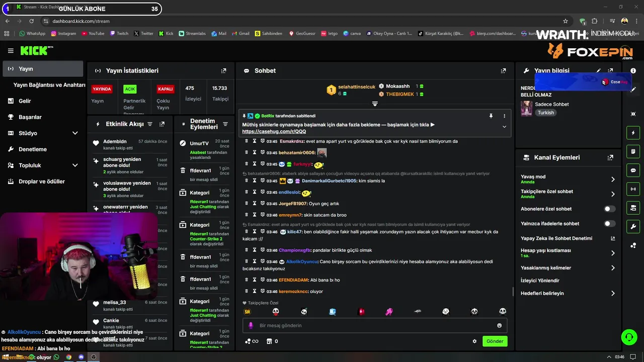Expand the Topluluk sidebar section
Screen dimensions: 644x362
[75, 165]
